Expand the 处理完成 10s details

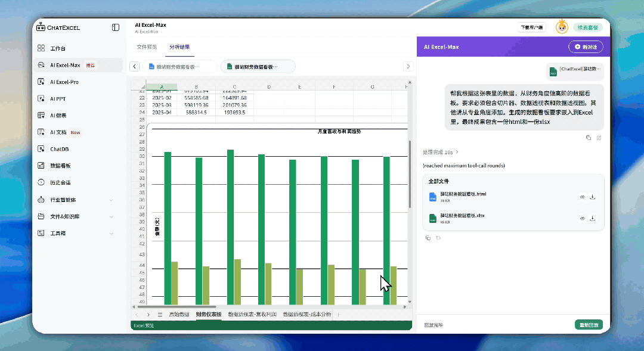(440, 153)
